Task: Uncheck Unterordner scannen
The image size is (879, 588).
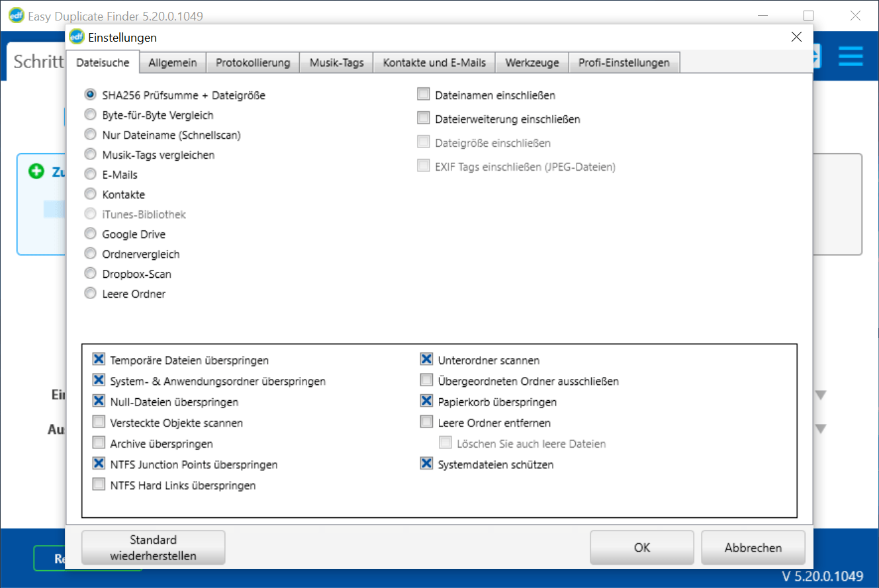Action: coord(426,359)
